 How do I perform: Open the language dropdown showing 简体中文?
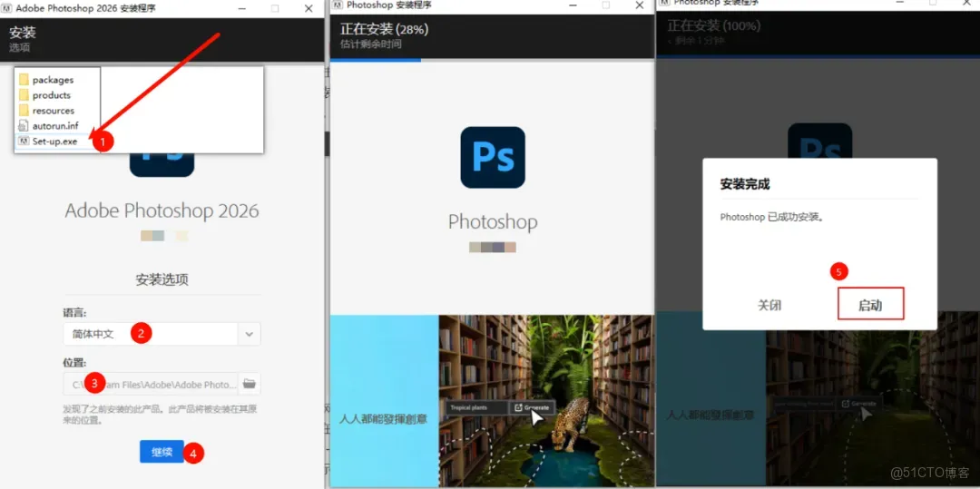(162, 334)
